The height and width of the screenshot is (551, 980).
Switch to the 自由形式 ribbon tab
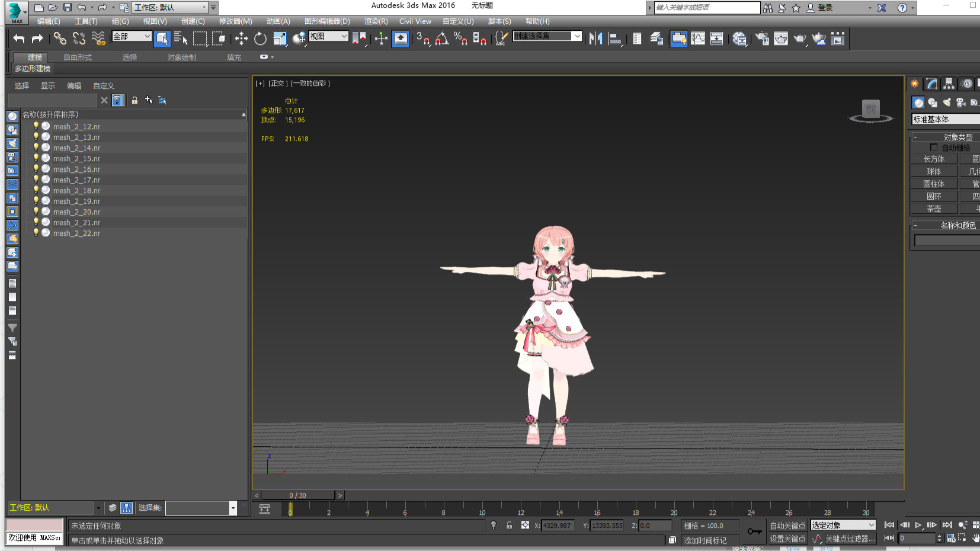[x=78, y=57]
